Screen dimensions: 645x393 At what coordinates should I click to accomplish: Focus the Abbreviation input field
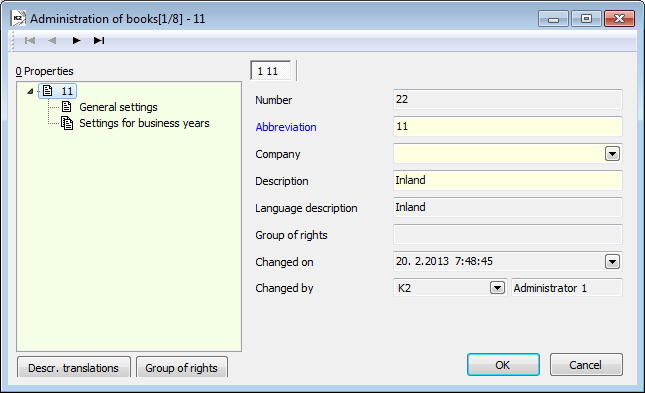click(508, 127)
